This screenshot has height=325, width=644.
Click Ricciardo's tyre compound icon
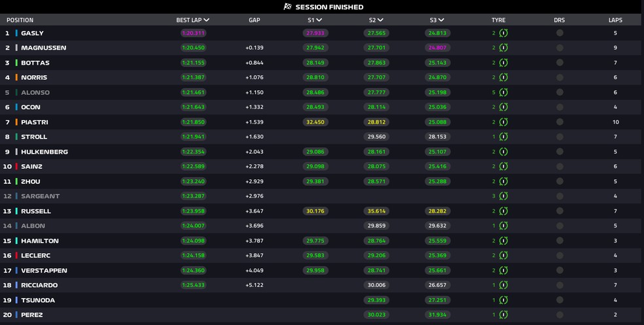503,285
